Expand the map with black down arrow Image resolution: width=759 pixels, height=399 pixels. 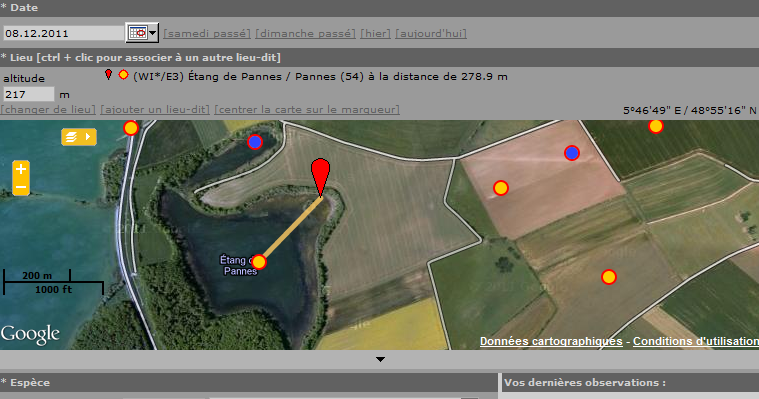[x=380, y=359]
